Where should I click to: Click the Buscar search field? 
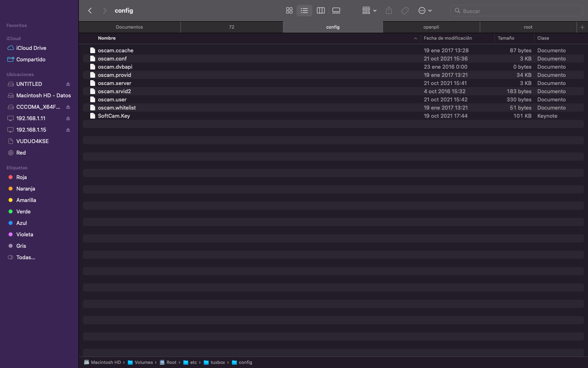(x=519, y=11)
